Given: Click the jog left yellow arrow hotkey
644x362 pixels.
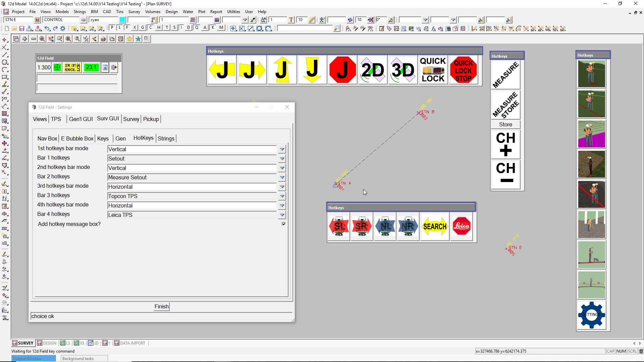Looking at the screenshot, I should coord(222,70).
